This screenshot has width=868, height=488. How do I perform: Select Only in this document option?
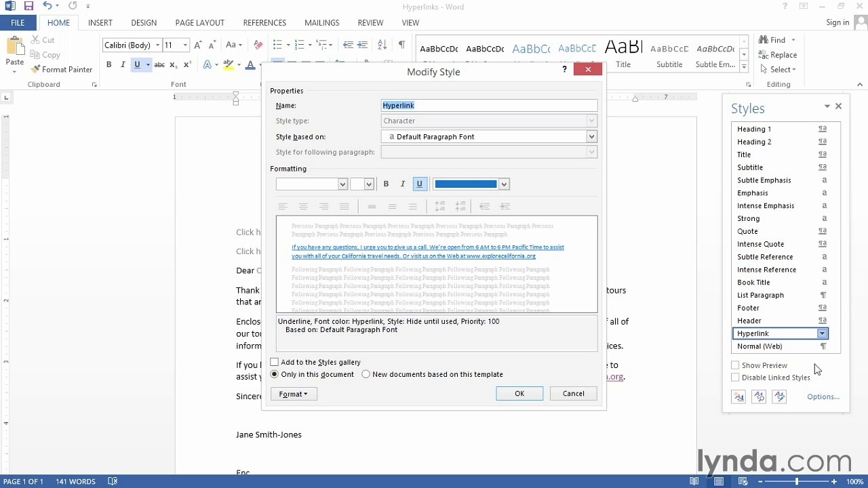(275, 374)
